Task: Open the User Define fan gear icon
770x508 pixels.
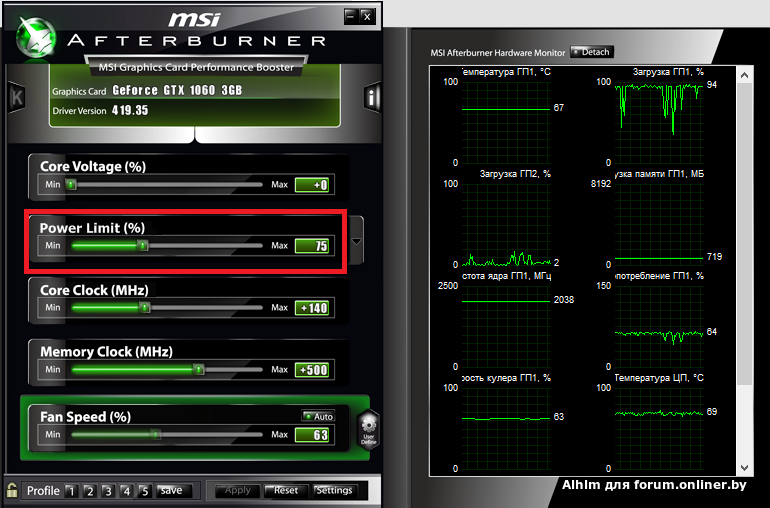Action: (x=368, y=429)
